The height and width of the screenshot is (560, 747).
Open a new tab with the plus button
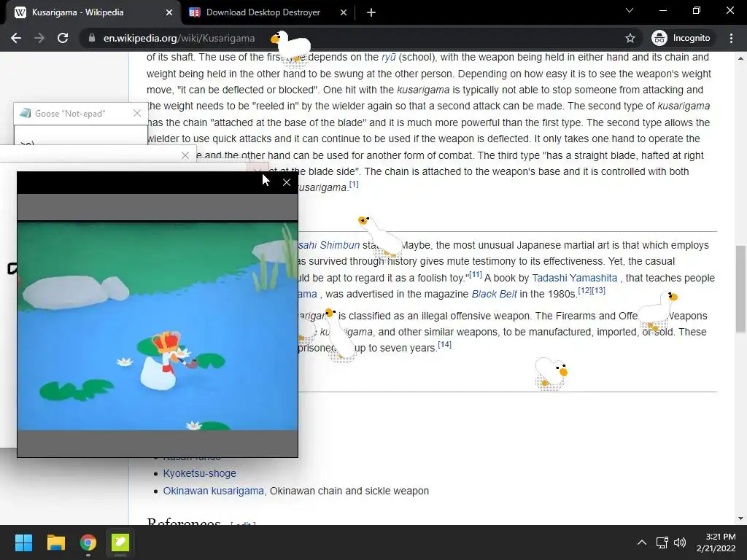[371, 13]
